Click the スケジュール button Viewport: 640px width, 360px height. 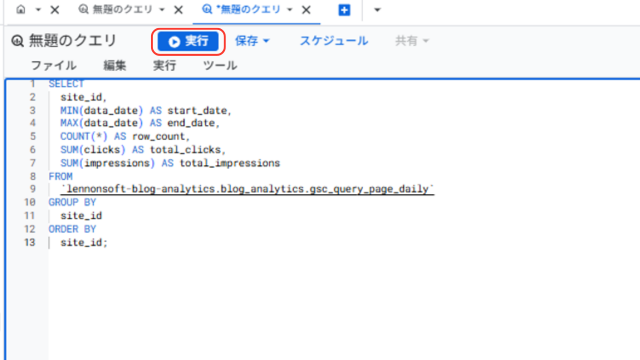pos(334,41)
